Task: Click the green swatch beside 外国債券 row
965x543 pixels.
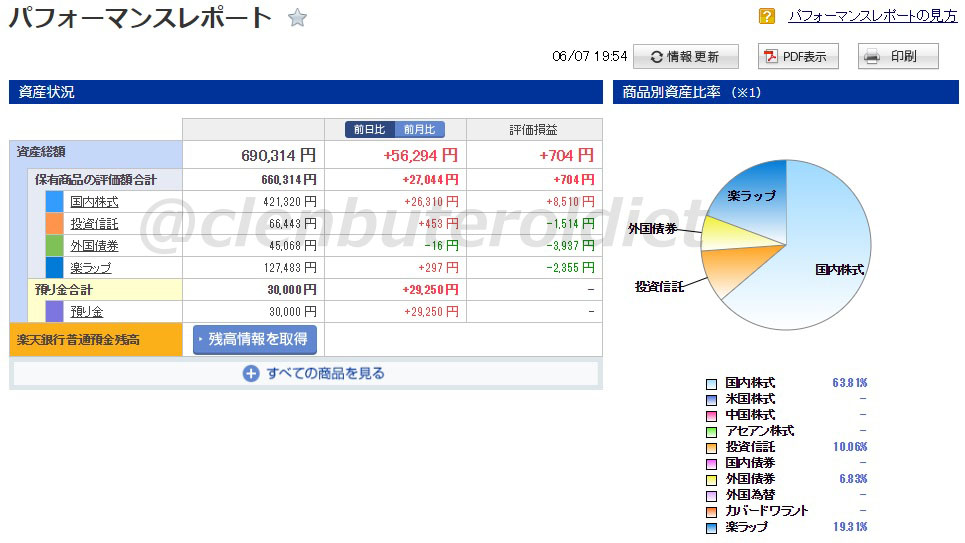Action: point(54,246)
